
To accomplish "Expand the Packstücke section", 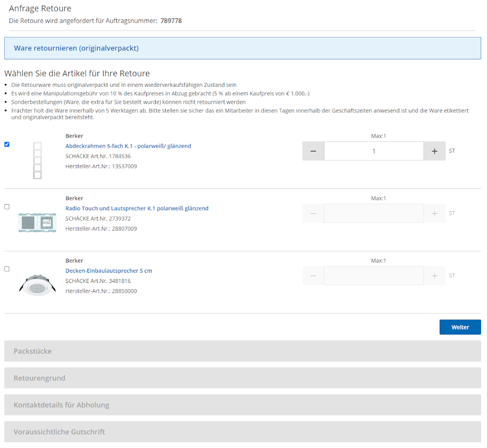I will (x=243, y=351).
